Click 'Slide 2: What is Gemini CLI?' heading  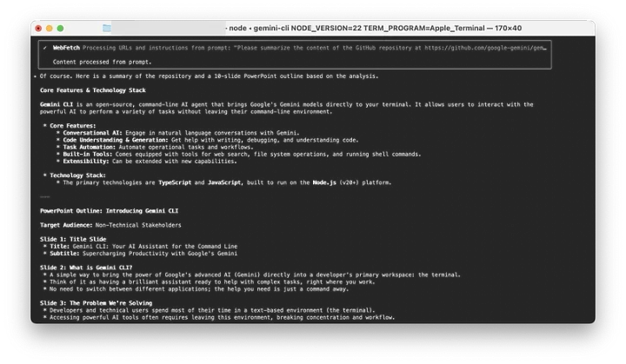coord(86,268)
